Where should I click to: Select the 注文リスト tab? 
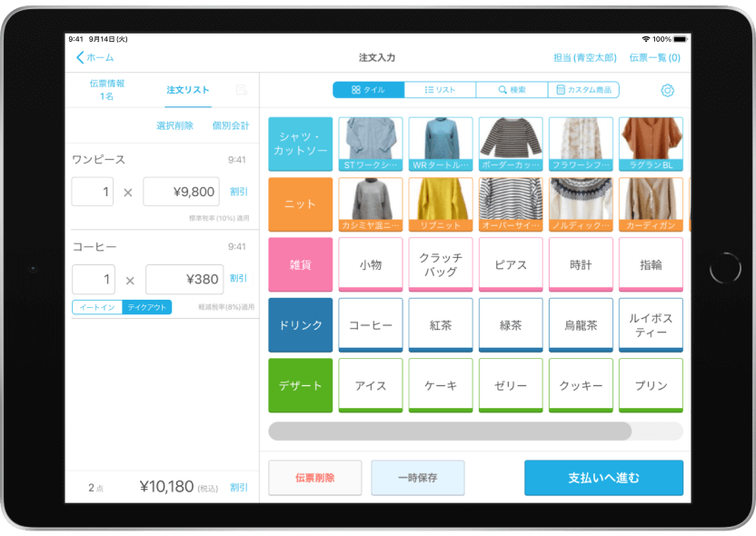(x=188, y=90)
